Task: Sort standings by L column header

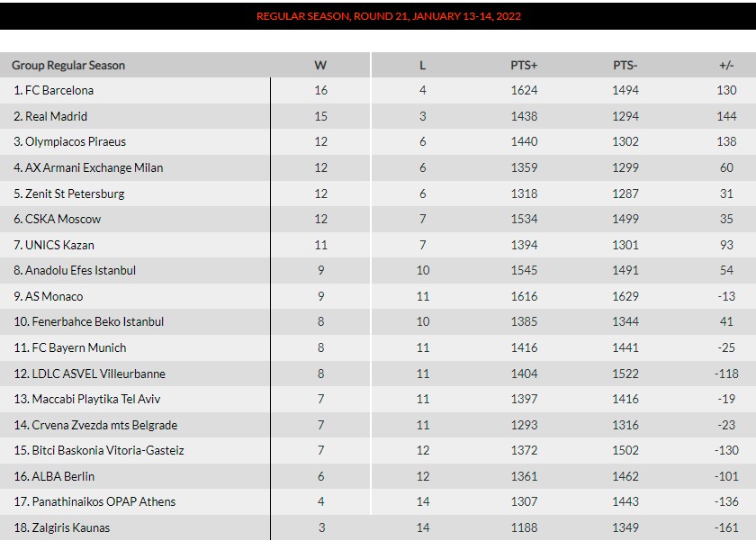Action: point(422,65)
